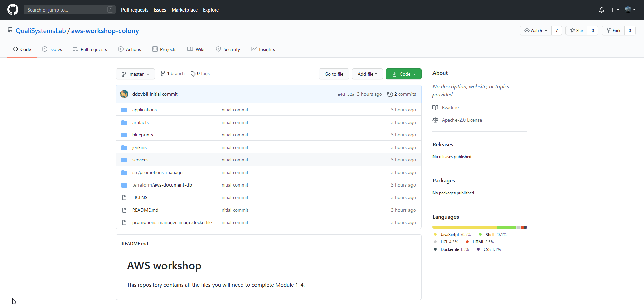Screen dimensions: 644x304
Task: Click the dockerfile file icon
Action: 124,222
